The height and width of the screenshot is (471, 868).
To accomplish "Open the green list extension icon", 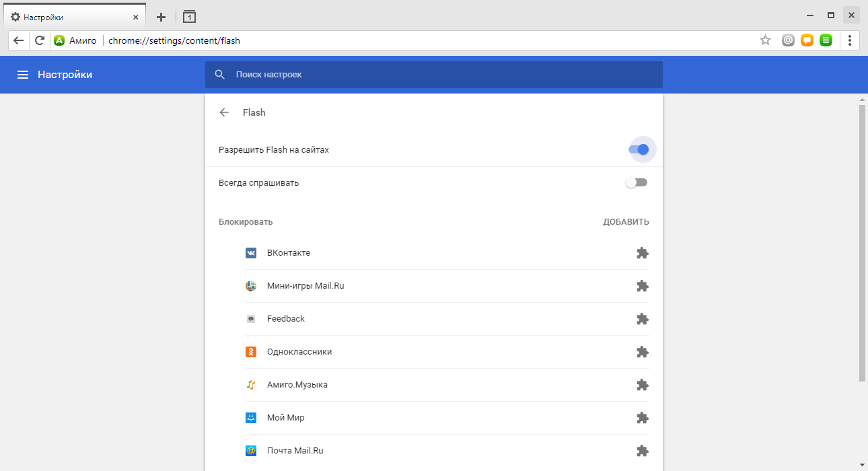I will click(x=826, y=40).
